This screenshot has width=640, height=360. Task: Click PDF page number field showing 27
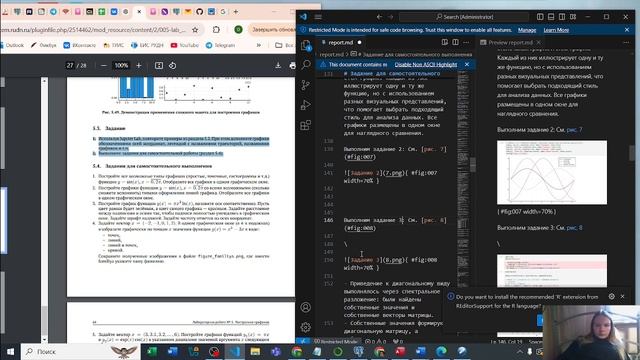pos(71,65)
